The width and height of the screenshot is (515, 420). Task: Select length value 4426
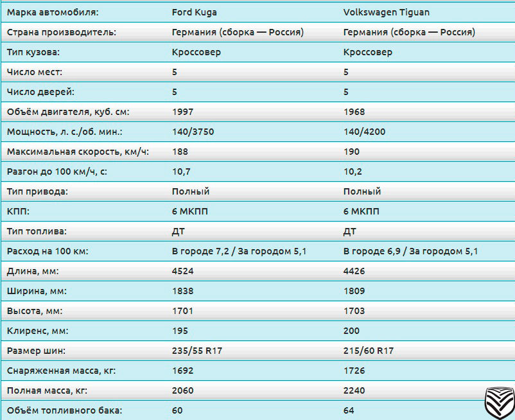click(354, 271)
